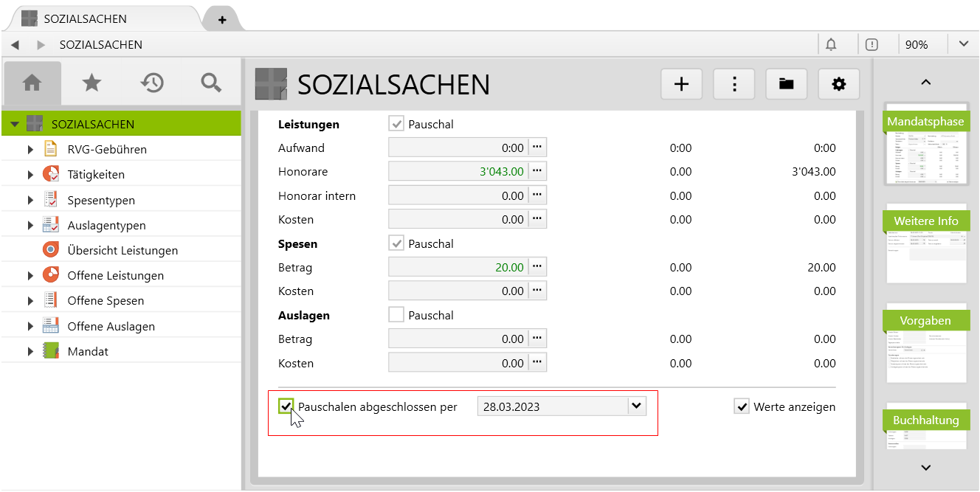Screen dimensions: 980x492
Task: Open favorites via the star icon
Action: pos(92,83)
